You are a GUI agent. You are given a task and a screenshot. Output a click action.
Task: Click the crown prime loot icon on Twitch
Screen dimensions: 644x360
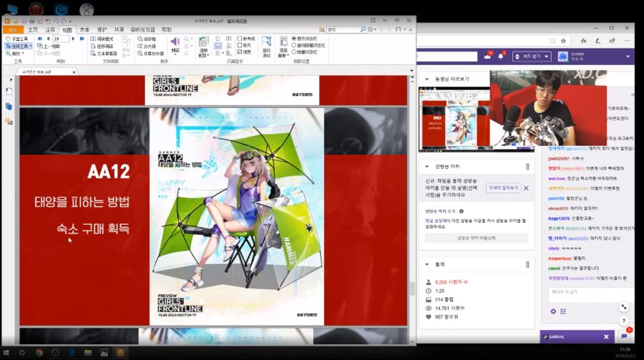(x=487, y=57)
